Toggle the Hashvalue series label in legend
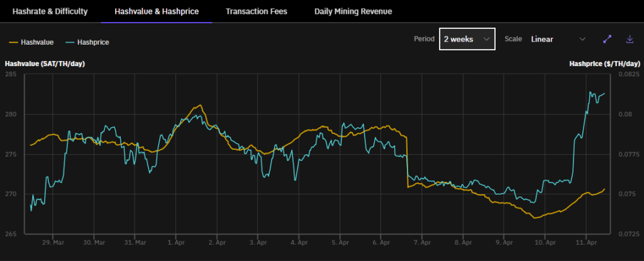644x261 pixels. point(37,42)
